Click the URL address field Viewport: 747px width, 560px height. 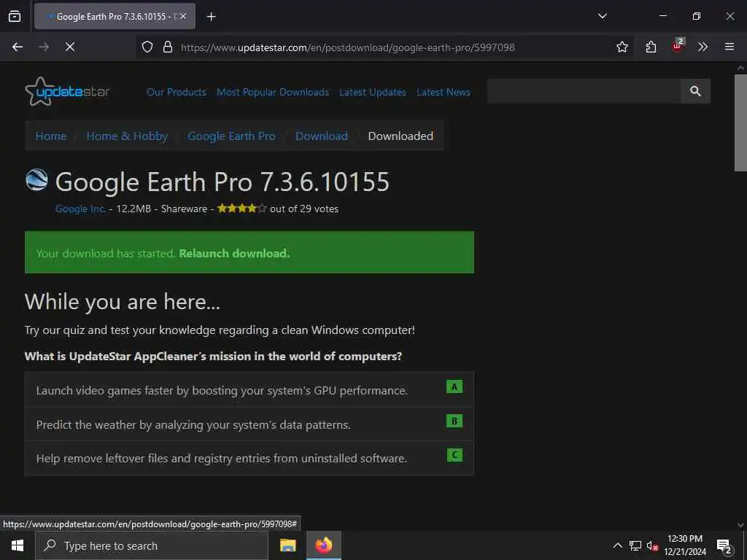click(348, 47)
